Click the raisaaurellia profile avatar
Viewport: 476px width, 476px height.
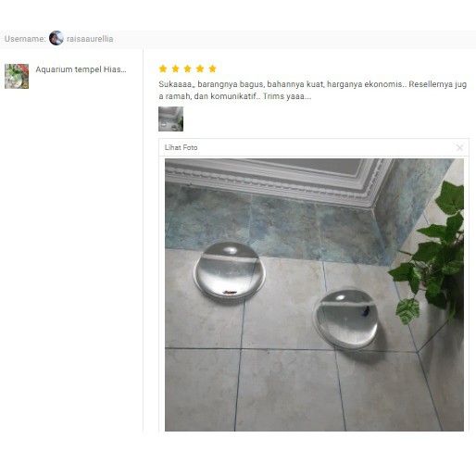56,38
